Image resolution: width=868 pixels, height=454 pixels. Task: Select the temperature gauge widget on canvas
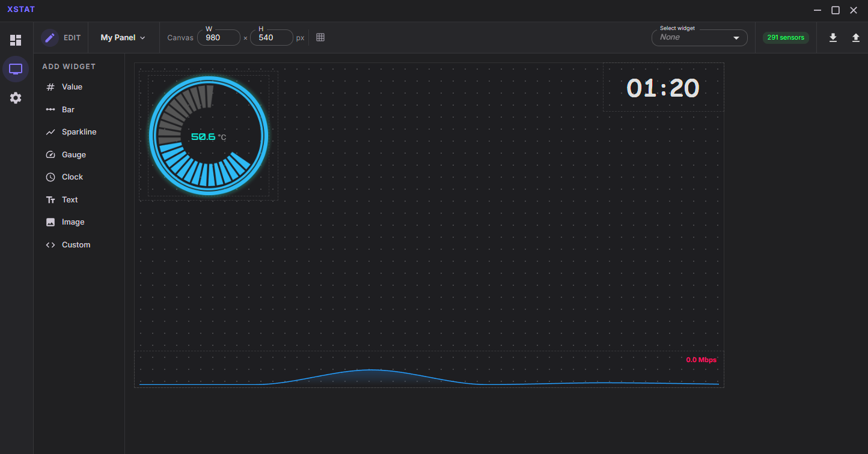[207, 135]
